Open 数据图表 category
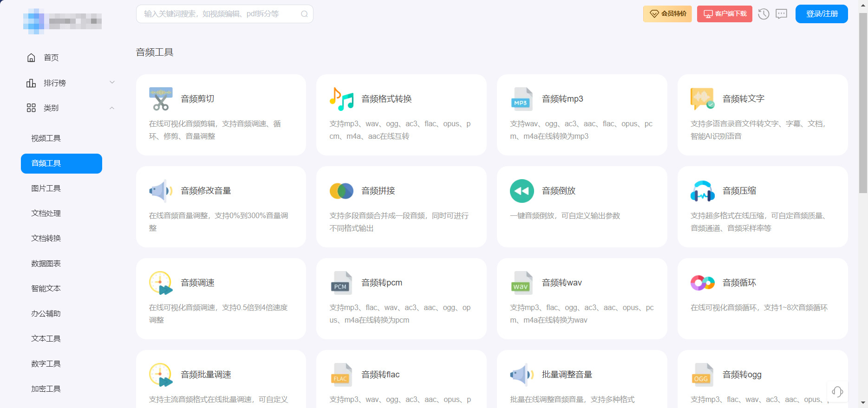This screenshot has height=408, width=868. [46, 264]
